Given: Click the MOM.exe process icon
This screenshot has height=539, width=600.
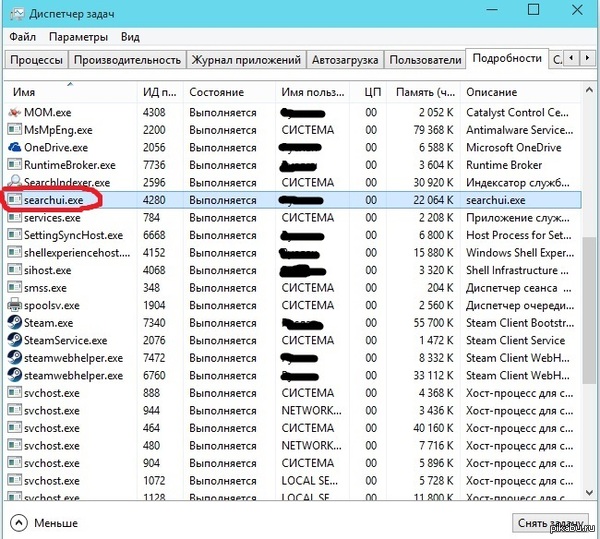Looking at the screenshot, I should click(14, 112).
